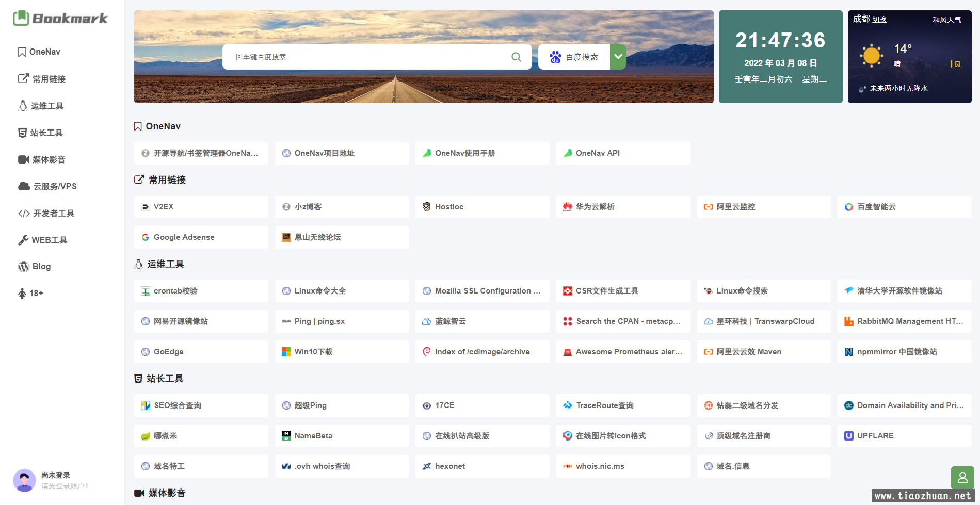The image size is (980, 505).
Task: Click the green user account button
Action: click(962, 478)
